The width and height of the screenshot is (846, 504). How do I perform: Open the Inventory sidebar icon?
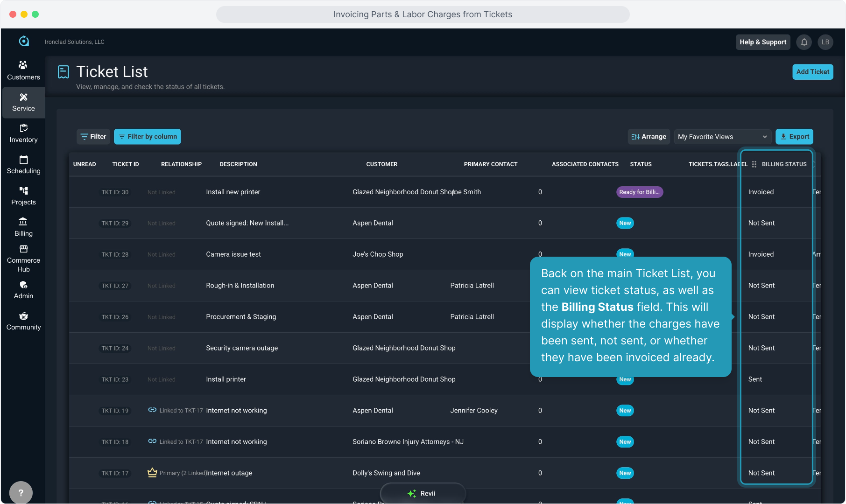click(x=23, y=128)
